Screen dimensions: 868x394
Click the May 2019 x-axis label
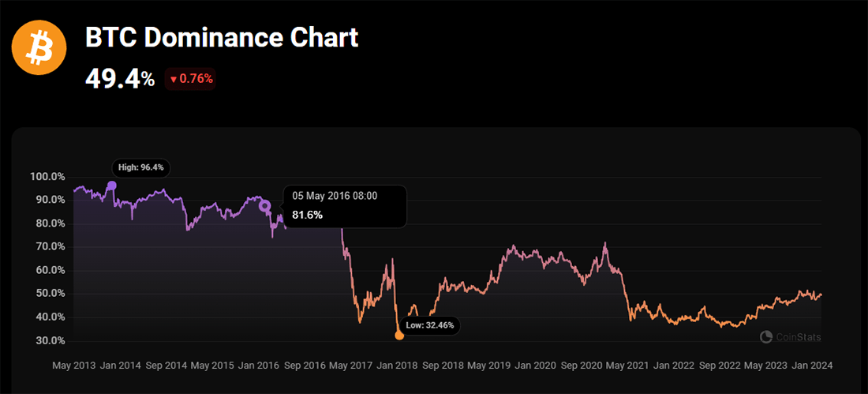point(488,366)
